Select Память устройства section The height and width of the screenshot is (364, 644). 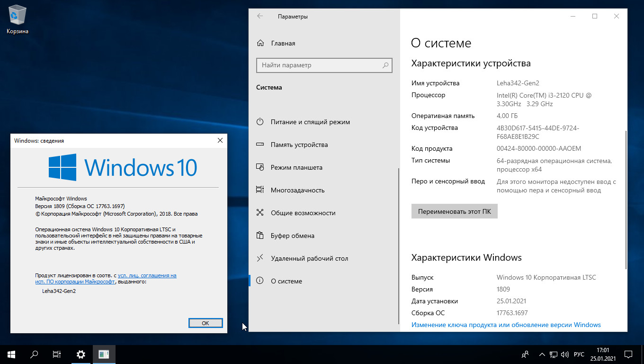tap(299, 145)
